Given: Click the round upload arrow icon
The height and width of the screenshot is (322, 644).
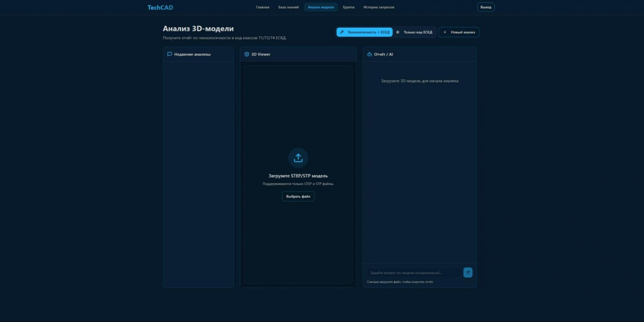Looking at the screenshot, I should (298, 158).
